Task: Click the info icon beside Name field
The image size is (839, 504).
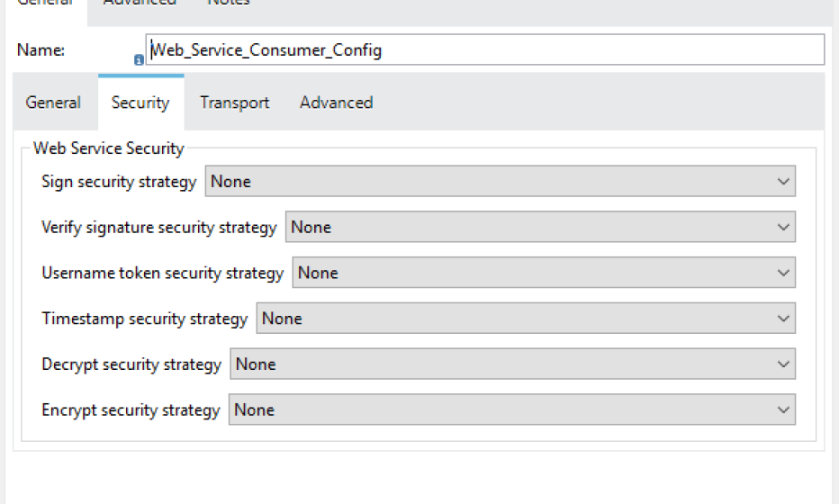Action: coord(140,60)
